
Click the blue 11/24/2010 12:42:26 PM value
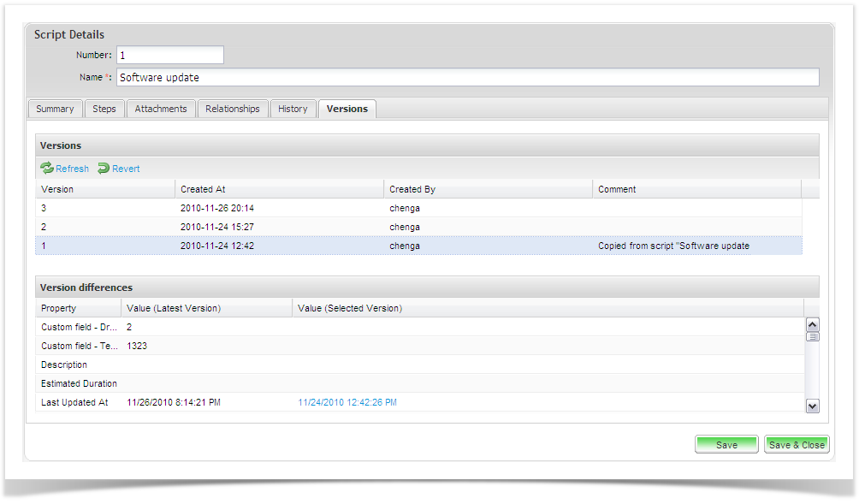(347, 402)
